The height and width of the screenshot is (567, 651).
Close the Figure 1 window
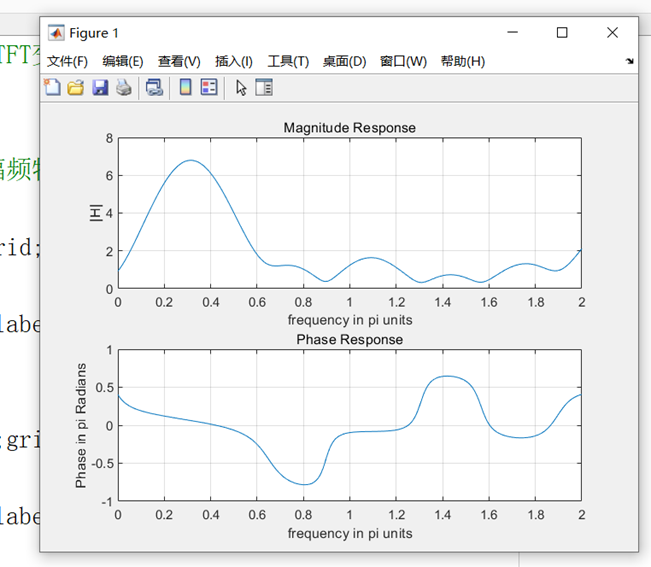click(612, 32)
